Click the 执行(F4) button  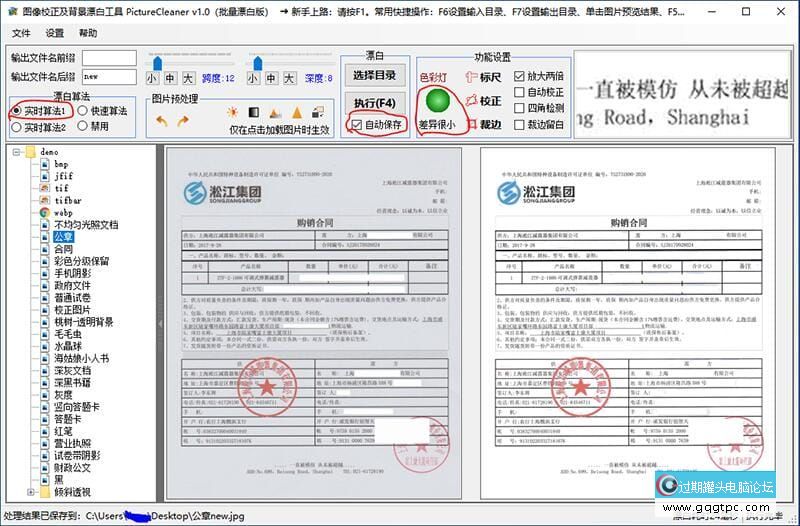[375, 103]
